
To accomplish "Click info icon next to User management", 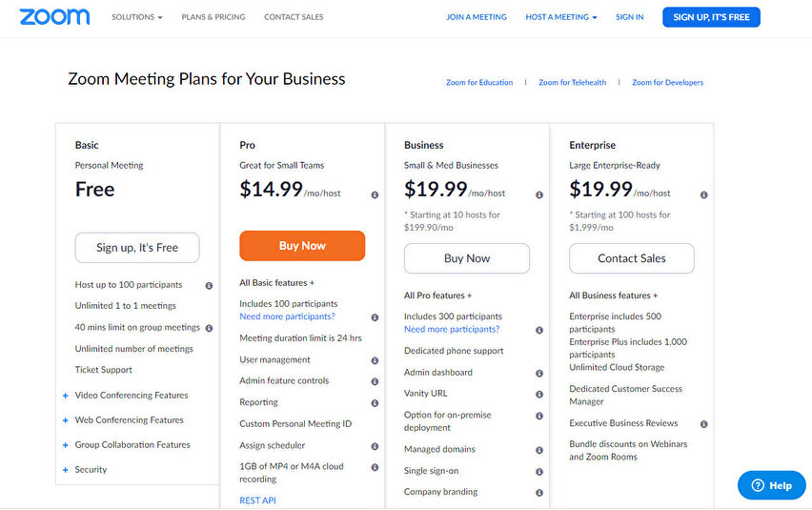I will [375, 360].
